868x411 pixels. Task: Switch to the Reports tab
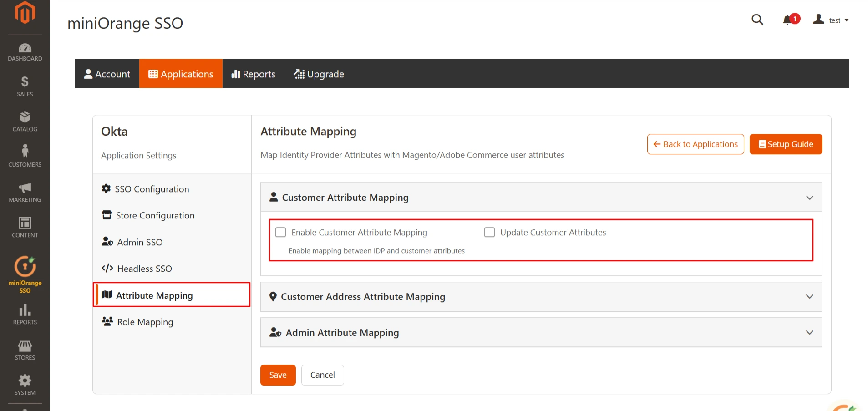pyautogui.click(x=253, y=73)
